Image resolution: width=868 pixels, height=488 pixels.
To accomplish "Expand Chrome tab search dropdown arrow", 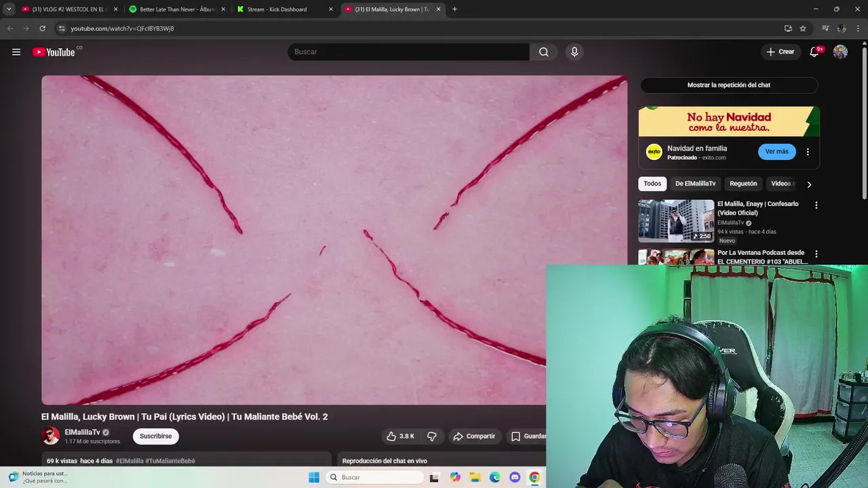I will [x=9, y=9].
